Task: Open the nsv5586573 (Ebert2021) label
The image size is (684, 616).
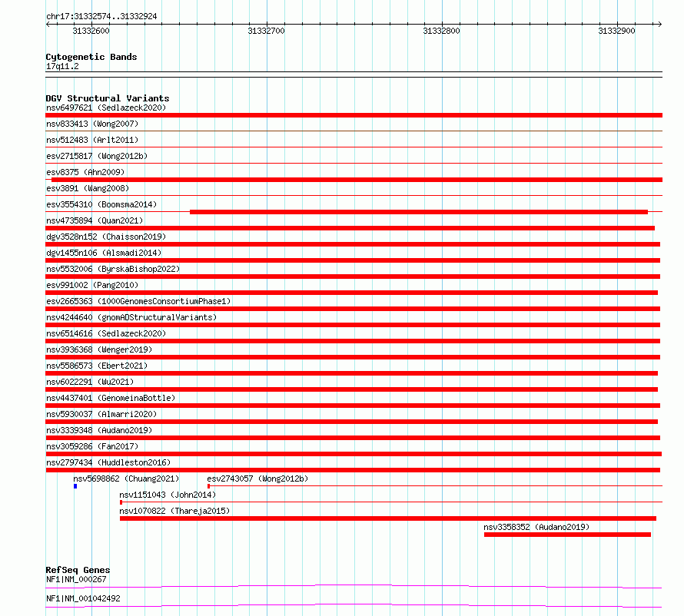Action: coord(97,366)
